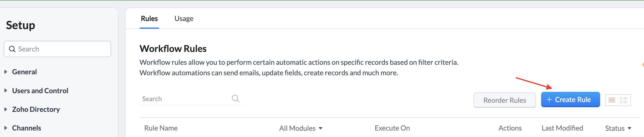Click the plus icon on Create Rule
This screenshot has width=644, height=137.
coord(549,99)
